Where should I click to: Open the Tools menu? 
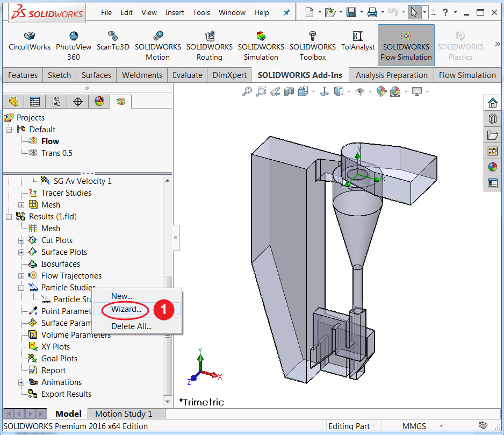(x=201, y=12)
